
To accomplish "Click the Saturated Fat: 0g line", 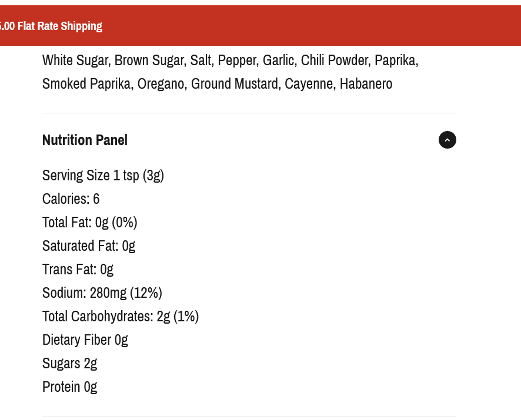I will (x=88, y=246).
